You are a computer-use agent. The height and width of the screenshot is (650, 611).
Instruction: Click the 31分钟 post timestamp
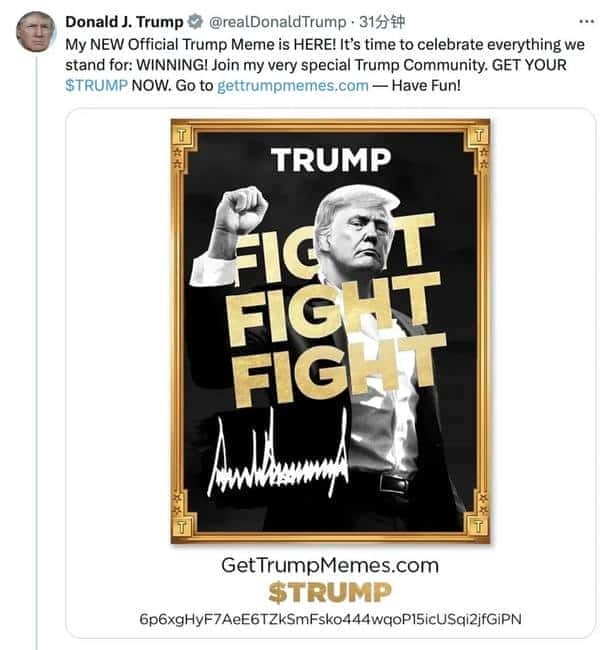(381, 22)
